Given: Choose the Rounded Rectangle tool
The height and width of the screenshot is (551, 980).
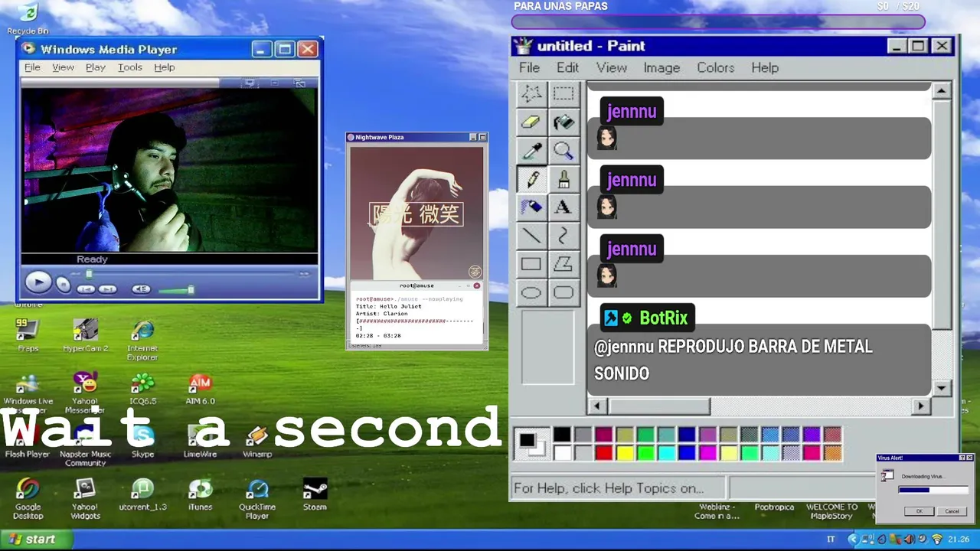Looking at the screenshot, I should (x=563, y=292).
